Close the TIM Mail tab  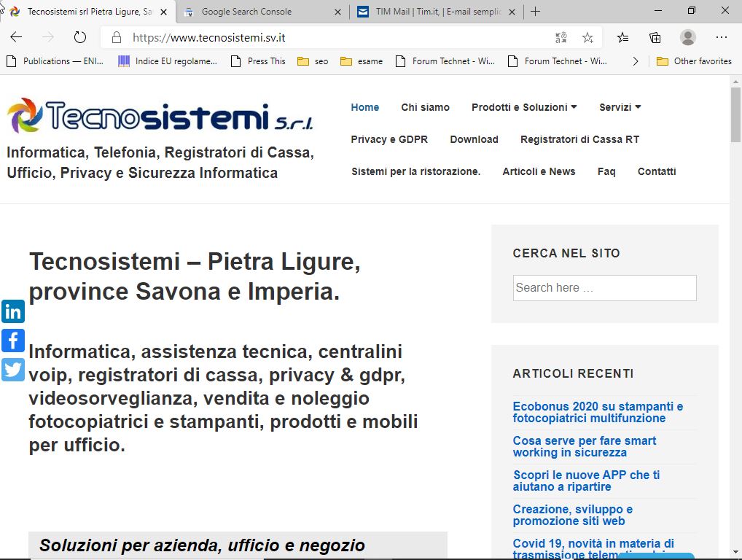click(512, 12)
